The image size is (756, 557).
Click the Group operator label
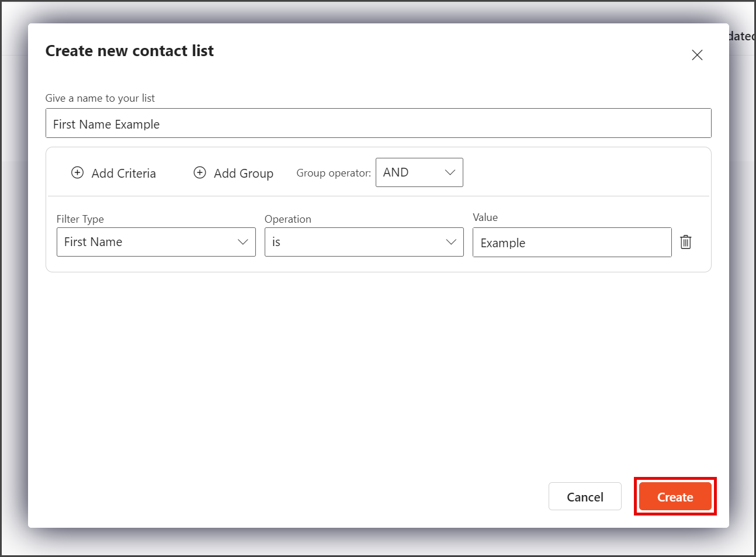pyautogui.click(x=334, y=173)
